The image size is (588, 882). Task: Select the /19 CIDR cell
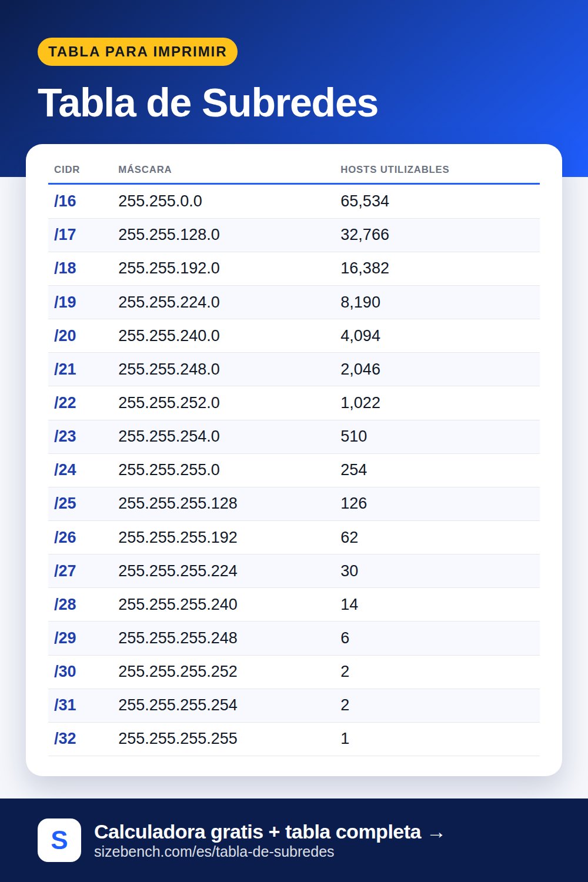pos(65,302)
